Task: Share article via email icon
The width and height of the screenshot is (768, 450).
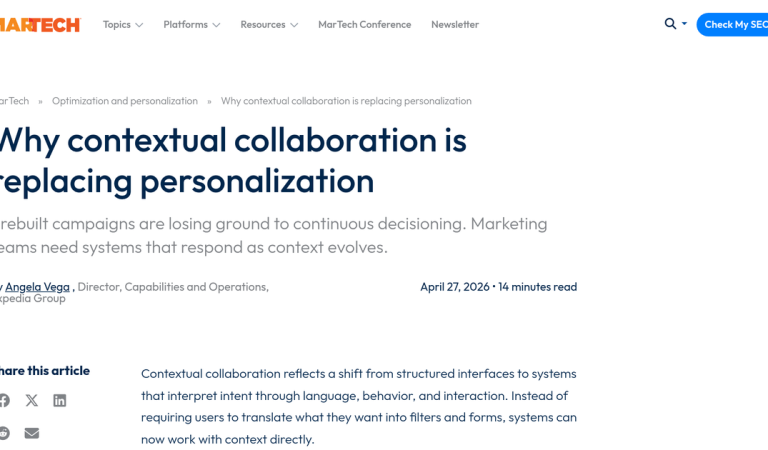Action: coord(32,433)
